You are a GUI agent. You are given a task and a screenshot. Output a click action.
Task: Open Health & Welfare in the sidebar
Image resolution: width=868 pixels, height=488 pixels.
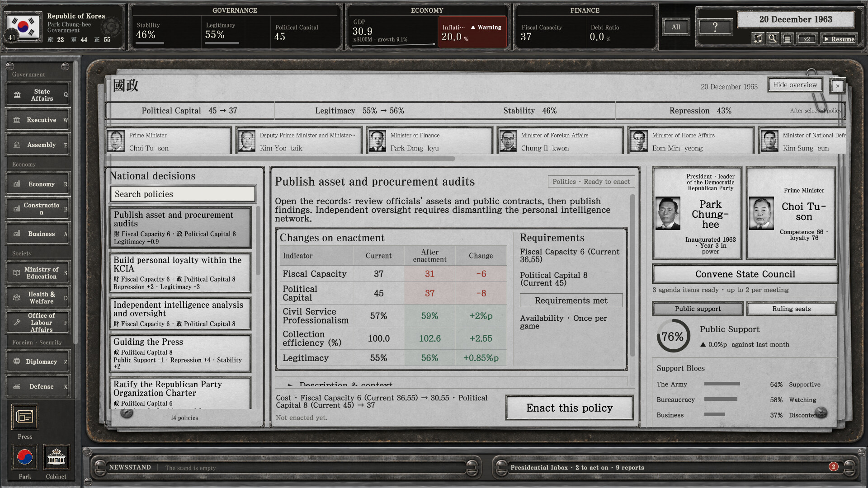[38, 298]
